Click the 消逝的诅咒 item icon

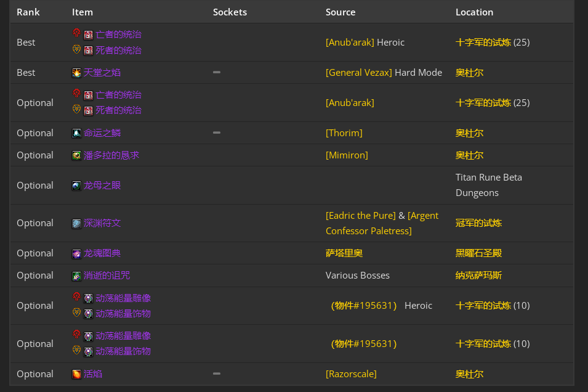tap(76, 276)
